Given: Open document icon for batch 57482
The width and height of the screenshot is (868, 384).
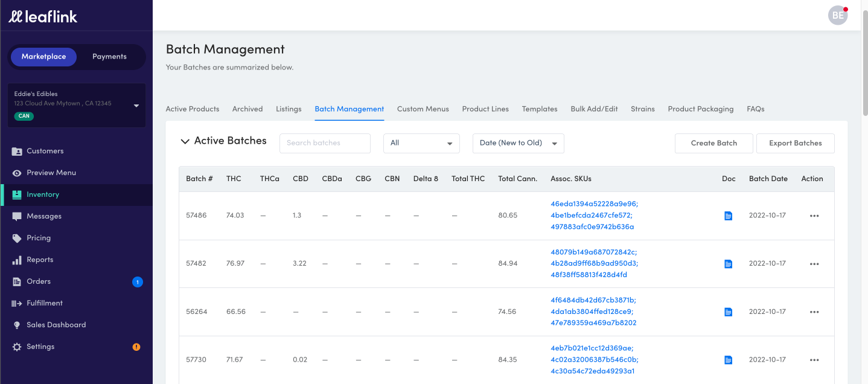Looking at the screenshot, I should [729, 264].
